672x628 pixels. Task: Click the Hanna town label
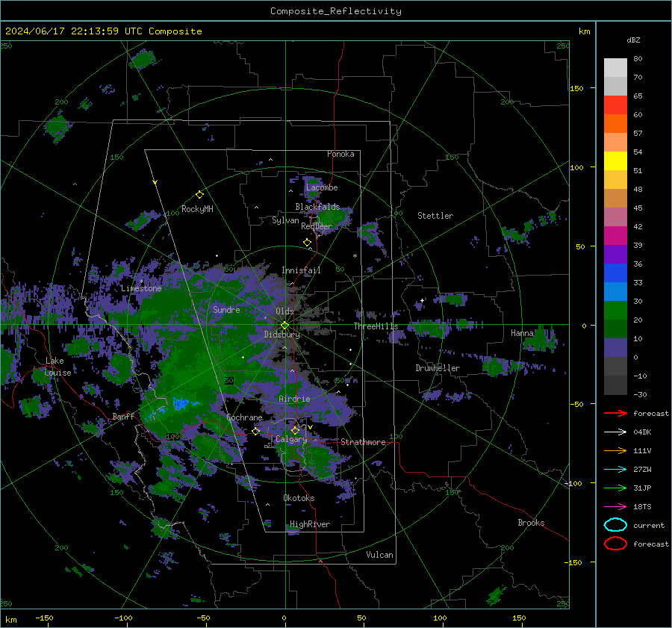click(522, 333)
